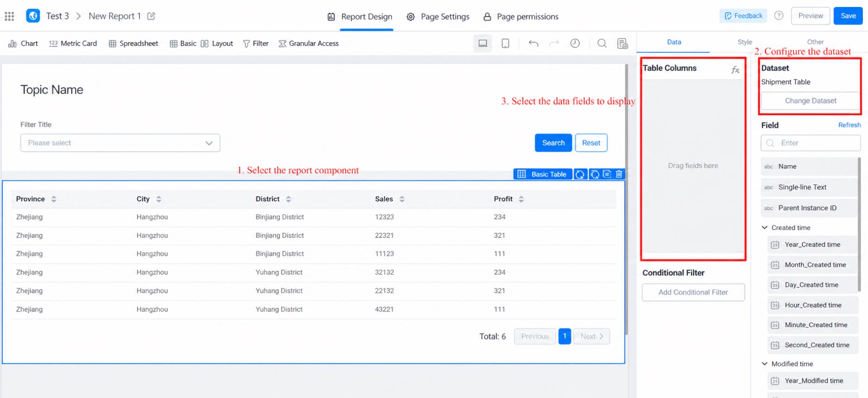Switch to mobile device preview icon
Screen dimensions: 868x398
tap(505, 44)
